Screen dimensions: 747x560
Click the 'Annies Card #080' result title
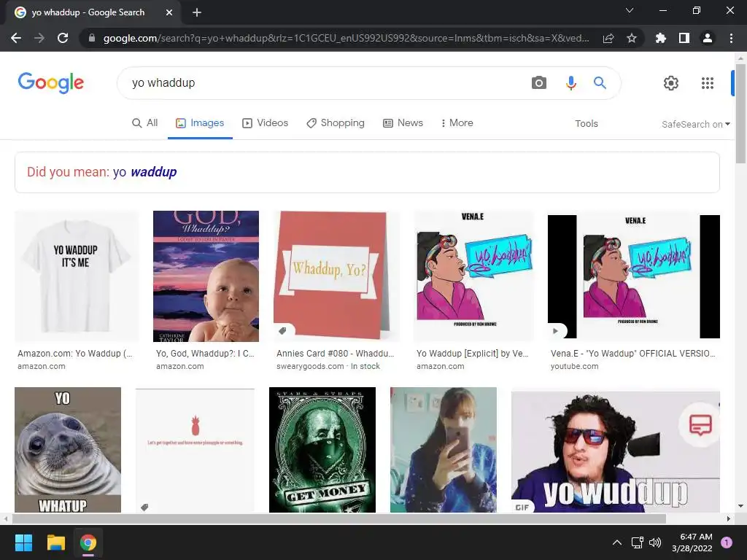pyautogui.click(x=336, y=354)
